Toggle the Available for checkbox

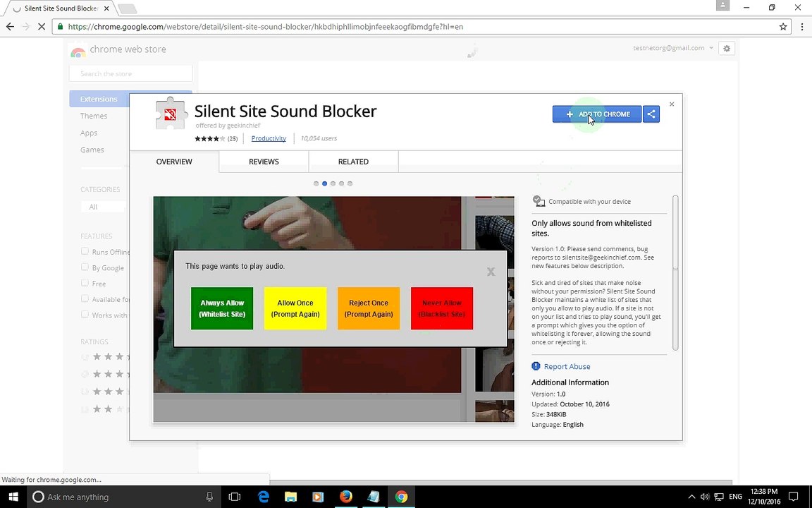[85, 299]
